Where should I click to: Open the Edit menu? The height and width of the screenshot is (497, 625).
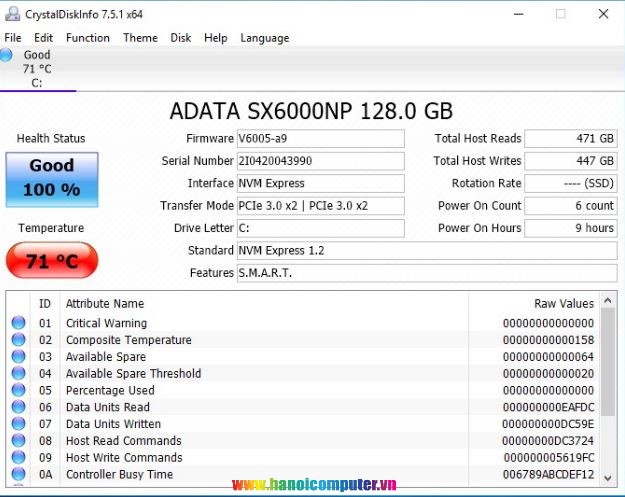[x=43, y=38]
